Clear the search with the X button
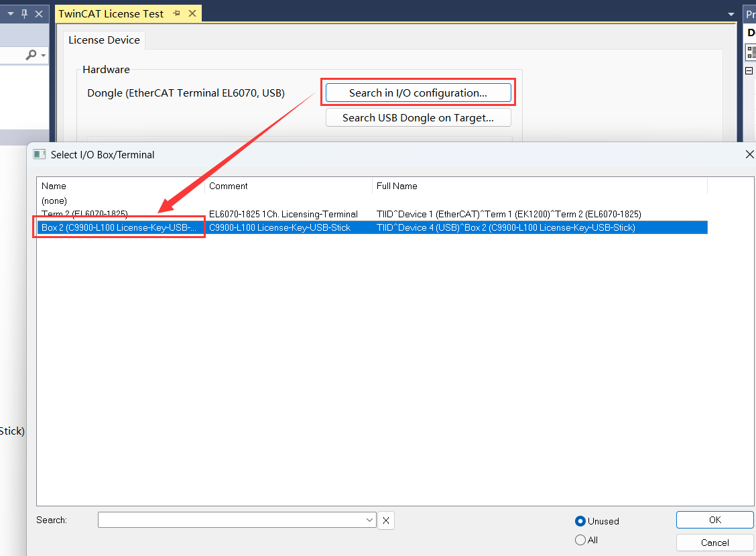 tap(386, 520)
